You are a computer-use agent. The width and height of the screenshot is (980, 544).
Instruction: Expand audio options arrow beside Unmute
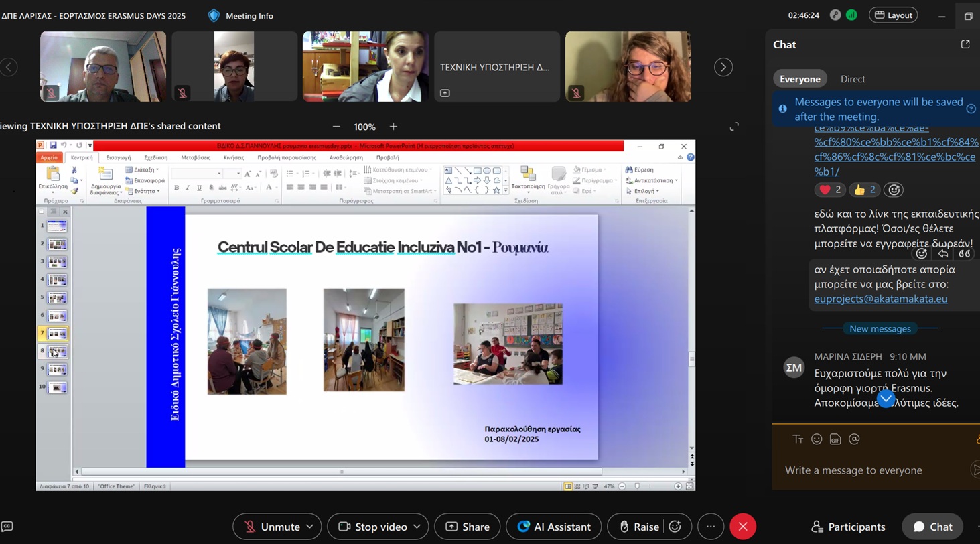tap(309, 527)
